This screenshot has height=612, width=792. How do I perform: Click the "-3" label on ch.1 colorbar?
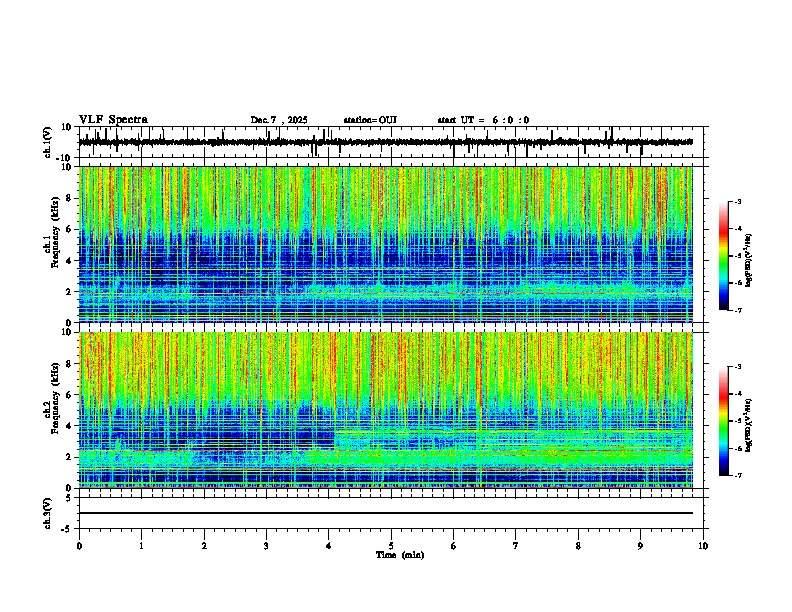click(x=737, y=201)
